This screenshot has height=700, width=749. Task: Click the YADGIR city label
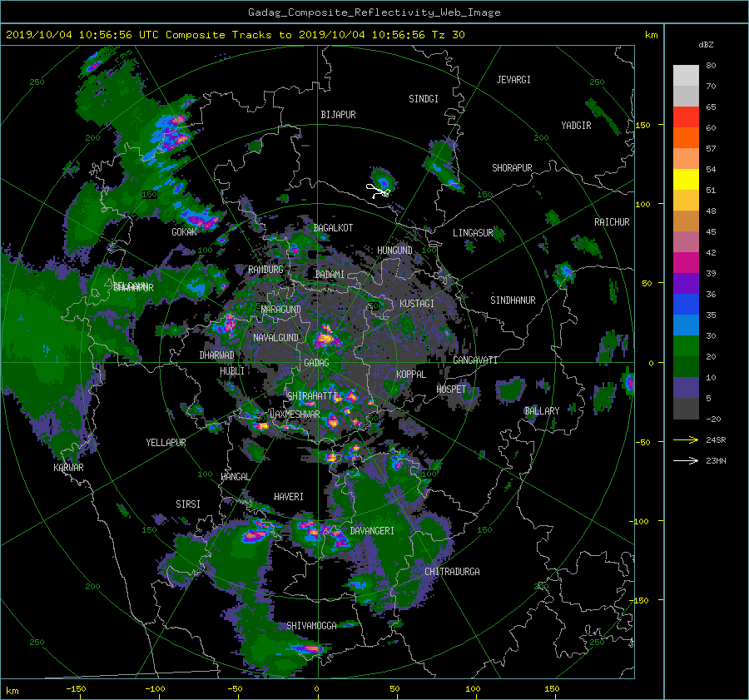click(576, 126)
